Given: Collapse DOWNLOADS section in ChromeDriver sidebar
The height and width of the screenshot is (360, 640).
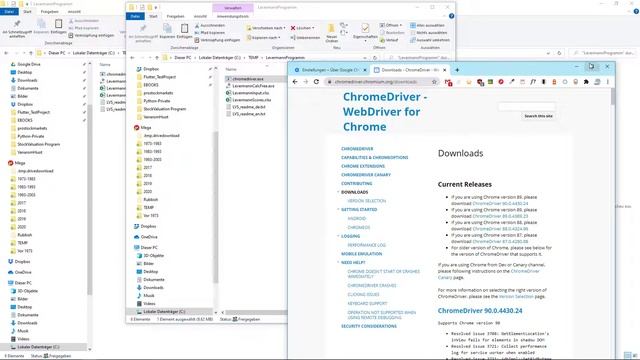Looking at the screenshot, I should coord(338,192).
